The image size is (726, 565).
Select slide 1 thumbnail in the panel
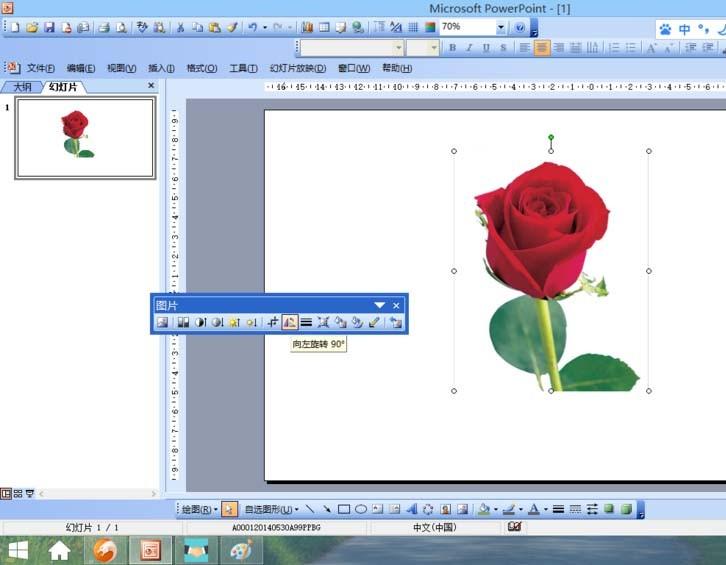[x=84, y=138]
